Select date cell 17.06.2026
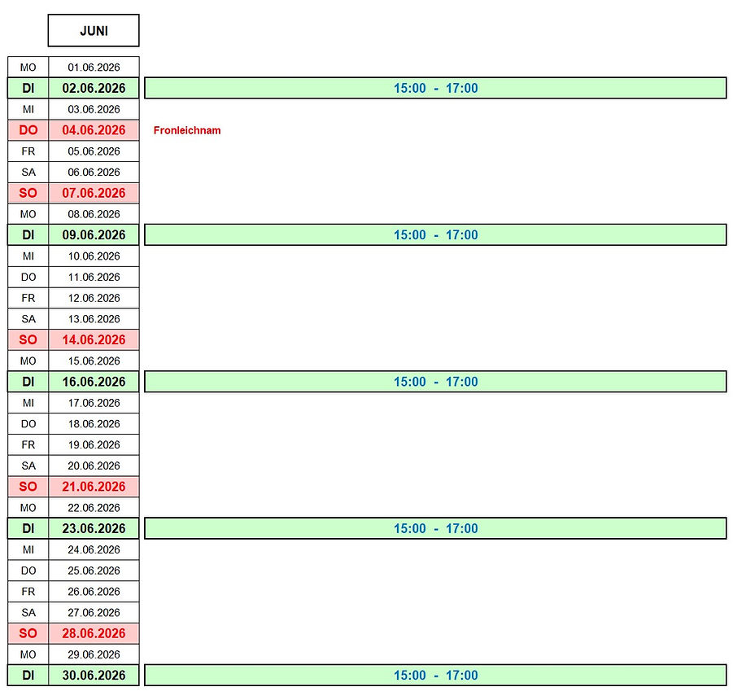Screen dimensions: 733x700 [94, 403]
